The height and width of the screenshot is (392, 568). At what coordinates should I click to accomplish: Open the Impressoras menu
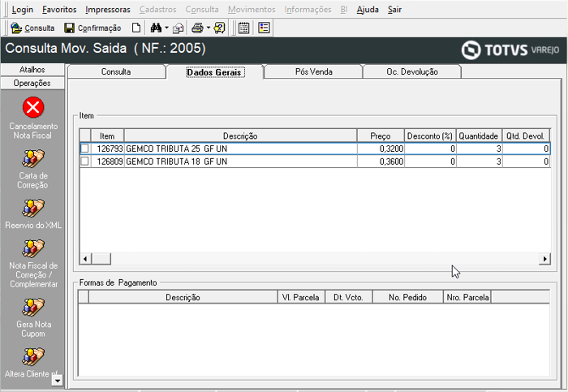[x=108, y=10]
